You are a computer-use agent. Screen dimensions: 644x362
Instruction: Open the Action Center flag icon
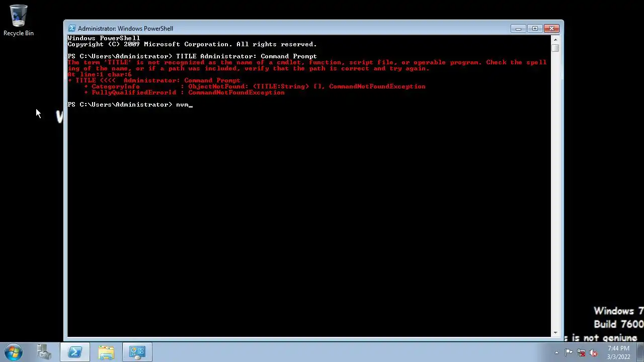[569, 352]
